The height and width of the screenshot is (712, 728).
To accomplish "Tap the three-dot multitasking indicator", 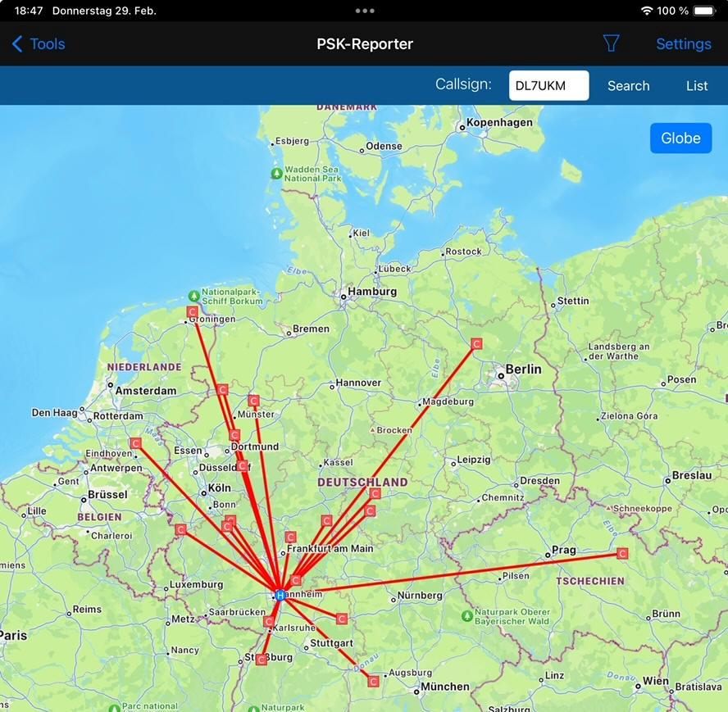I will pyautogui.click(x=365, y=11).
